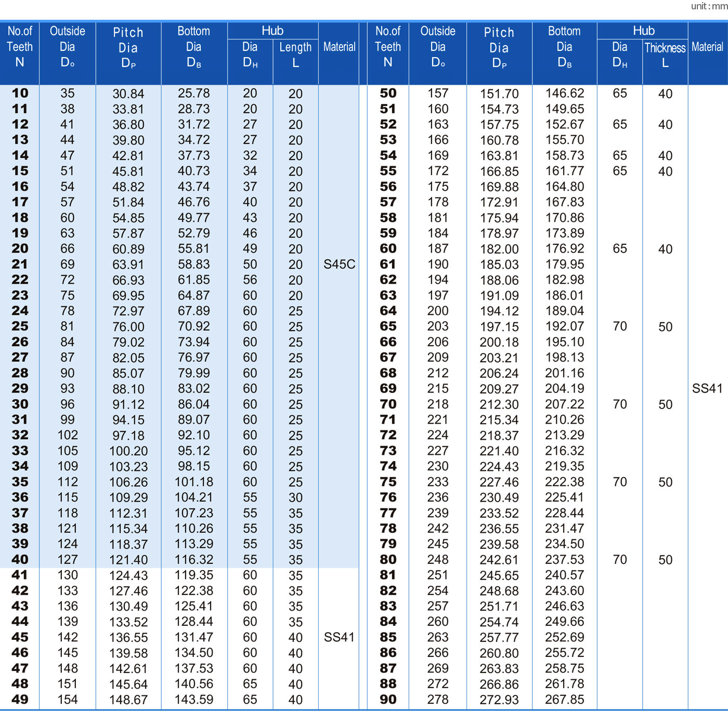Click teeth number 90 label
728x711 pixels.
pyautogui.click(x=388, y=700)
